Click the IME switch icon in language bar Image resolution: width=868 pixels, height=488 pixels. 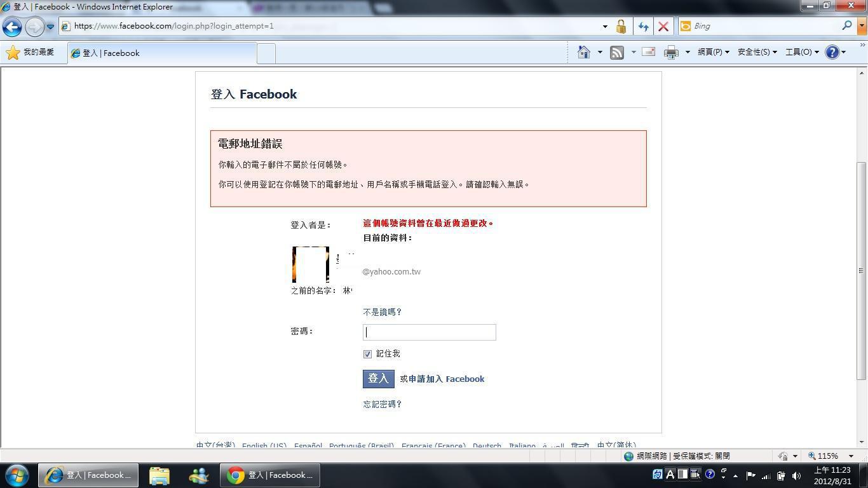pos(658,474)
